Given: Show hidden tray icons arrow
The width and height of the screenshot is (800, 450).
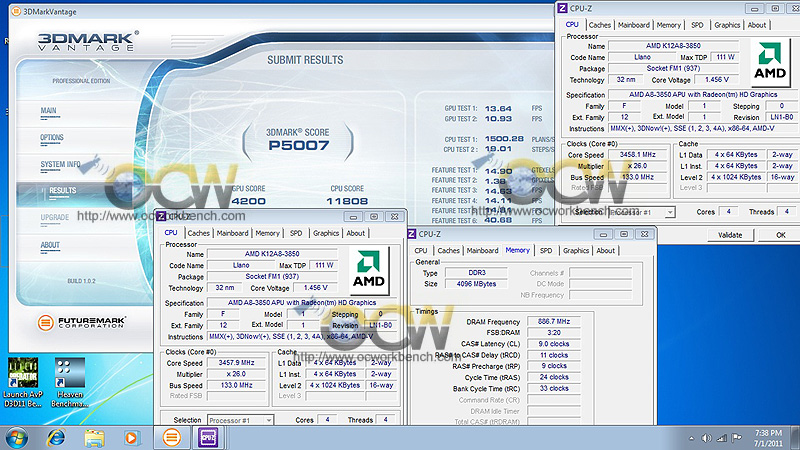Looking at the screenshot, I should click(x=691, y=438).
